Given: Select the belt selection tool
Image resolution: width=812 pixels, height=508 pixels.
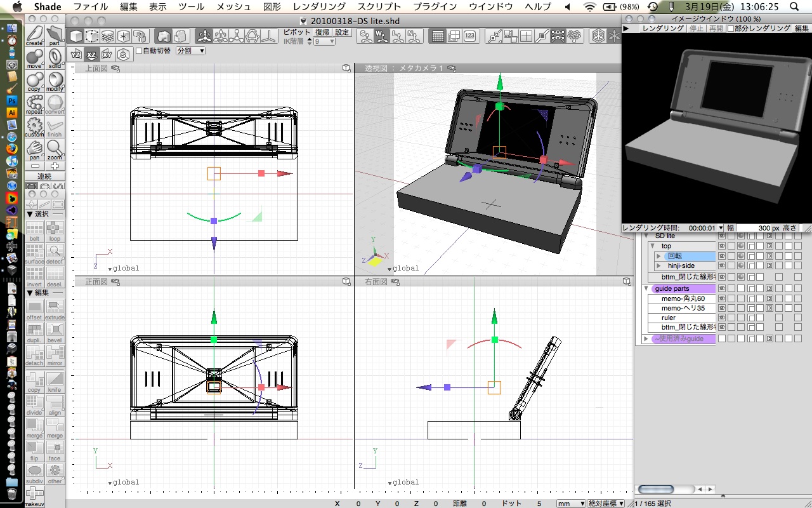Looking at the screenshot, I should (35, 231).
